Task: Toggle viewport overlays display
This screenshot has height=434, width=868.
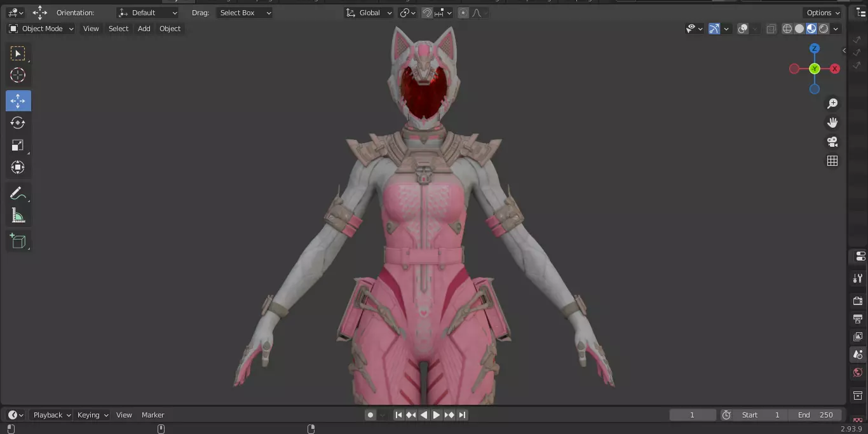Action: [743, 29]
